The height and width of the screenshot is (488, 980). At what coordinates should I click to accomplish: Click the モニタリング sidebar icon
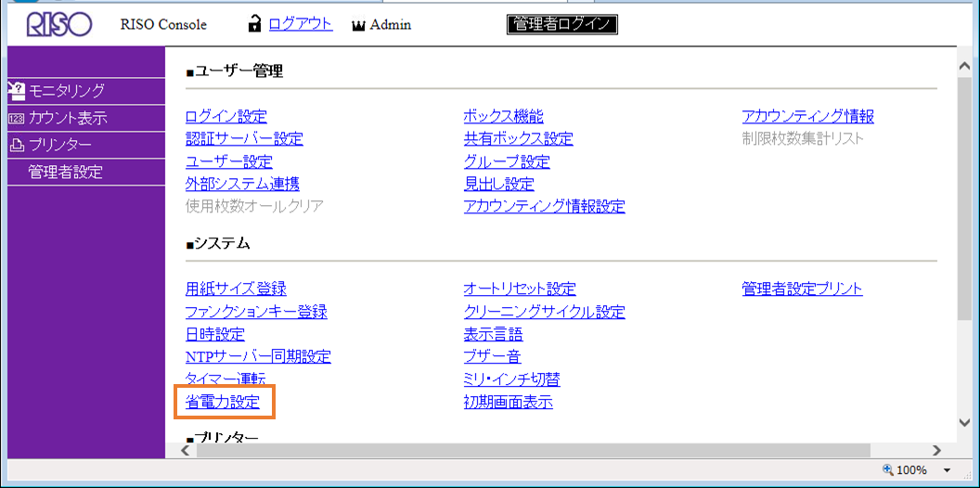pos(17,90)
